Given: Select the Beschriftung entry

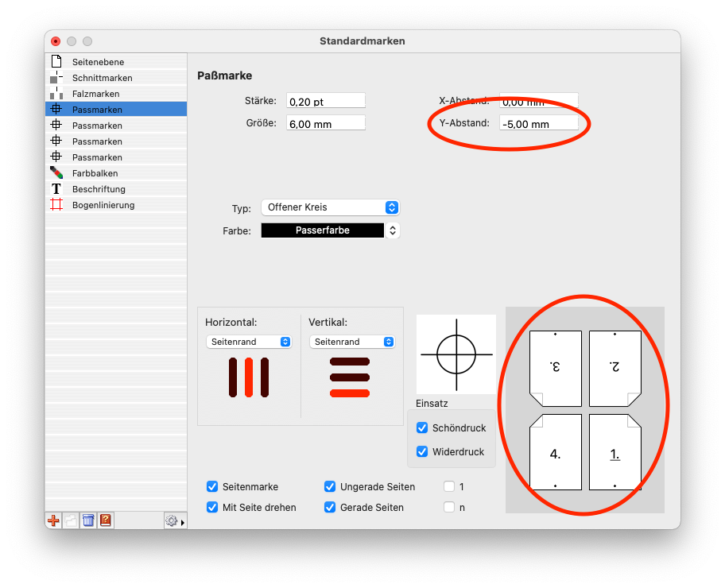Looking at the screenshot, I should coord(116,188).
